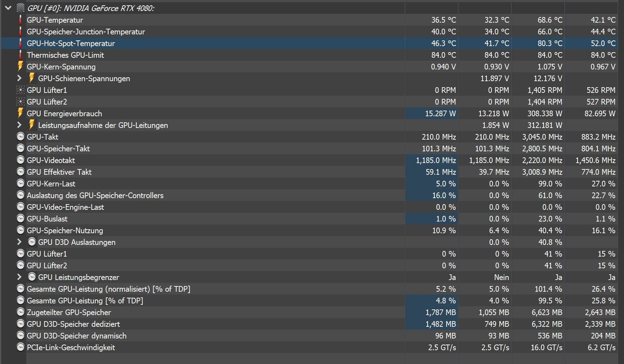
Task: Click the thermometer icon for GPU-Temperatur
Action: pos(21,20)
